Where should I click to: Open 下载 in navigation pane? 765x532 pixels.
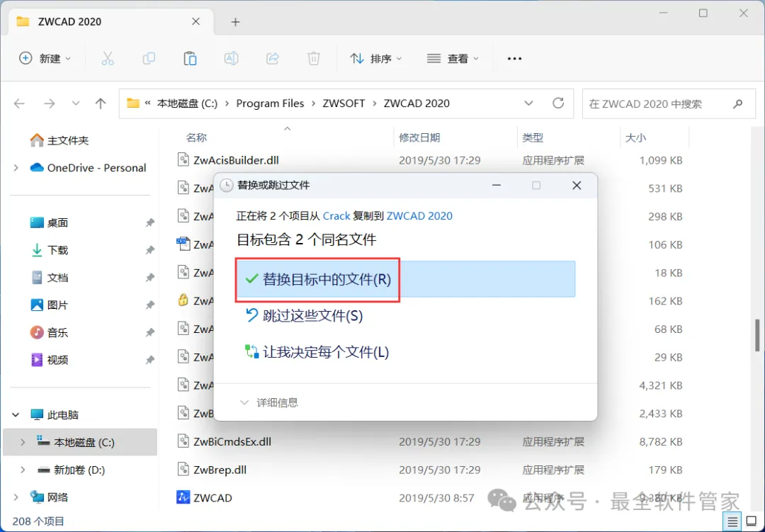[x=49, y=250]
